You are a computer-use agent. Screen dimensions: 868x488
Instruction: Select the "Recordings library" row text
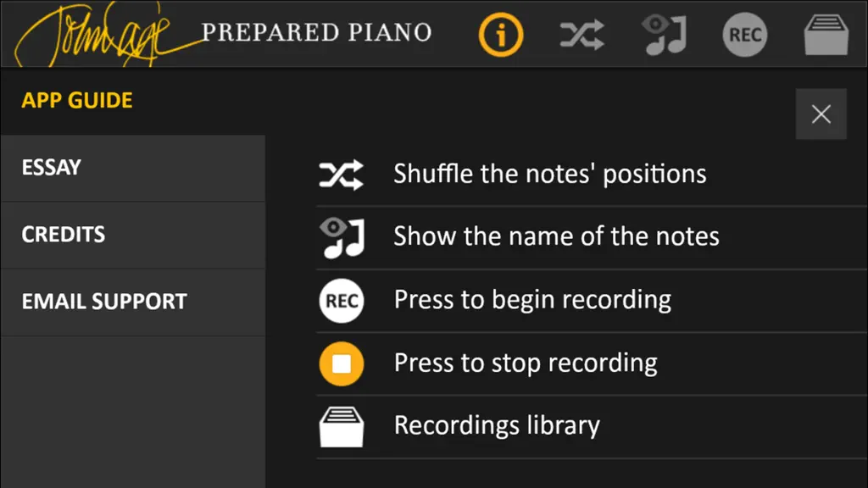coord(497,425)
